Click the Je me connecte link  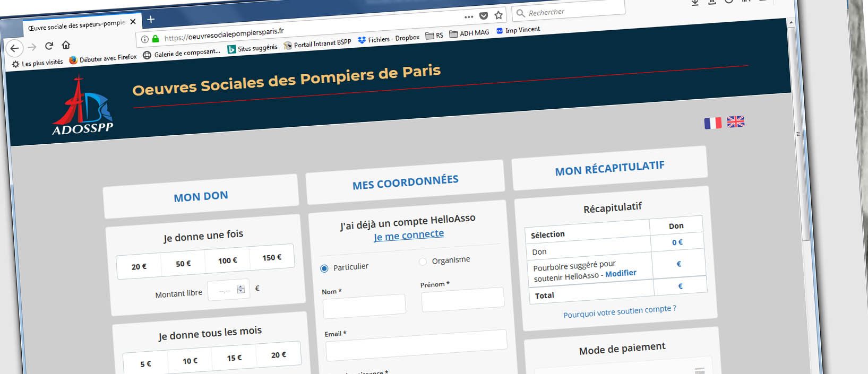coord(409,235)
